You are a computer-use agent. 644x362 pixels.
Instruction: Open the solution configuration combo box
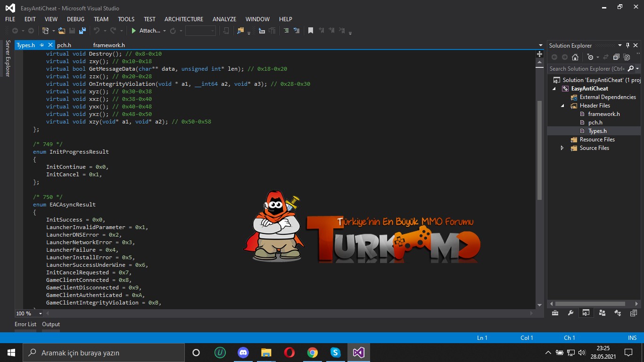[x=200, y=31]
